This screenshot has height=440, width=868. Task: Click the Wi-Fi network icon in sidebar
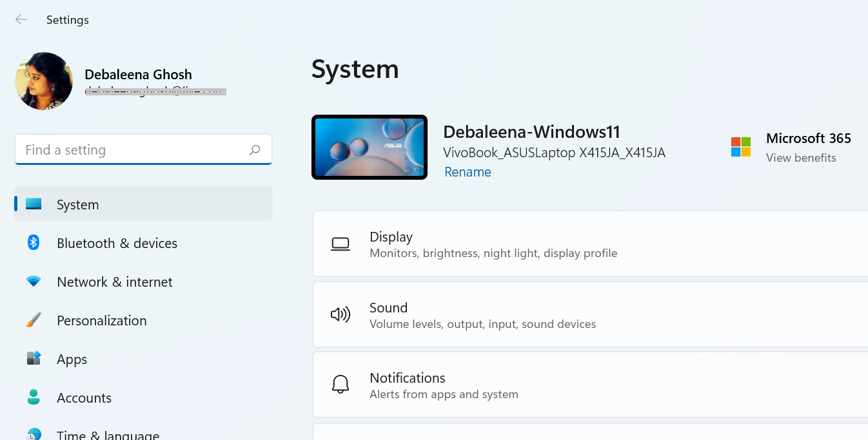[x=34, y=282]
